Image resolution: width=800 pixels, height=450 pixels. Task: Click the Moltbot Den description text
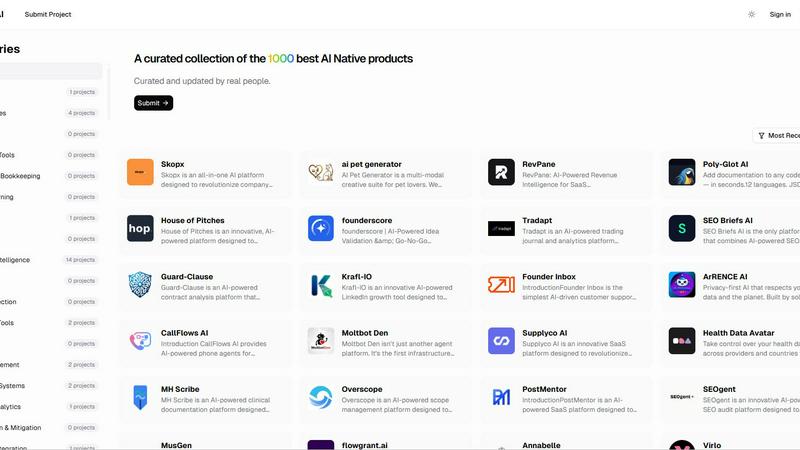coord(397,348)
